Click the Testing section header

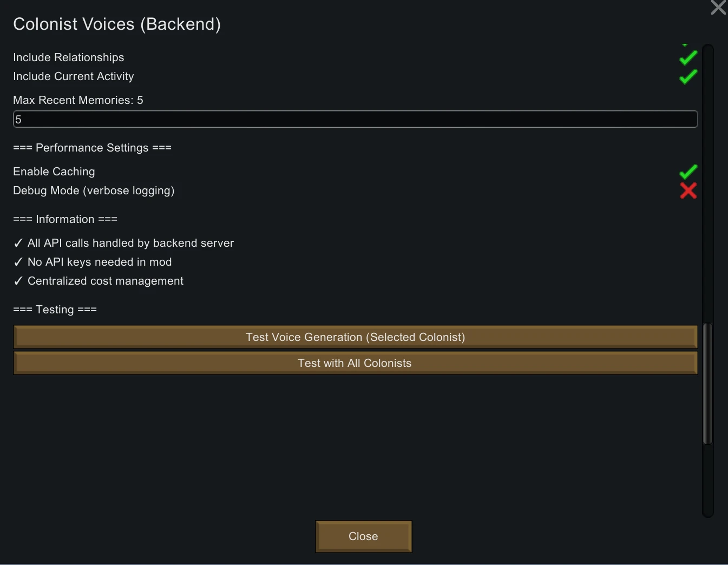tap(55, 310)
